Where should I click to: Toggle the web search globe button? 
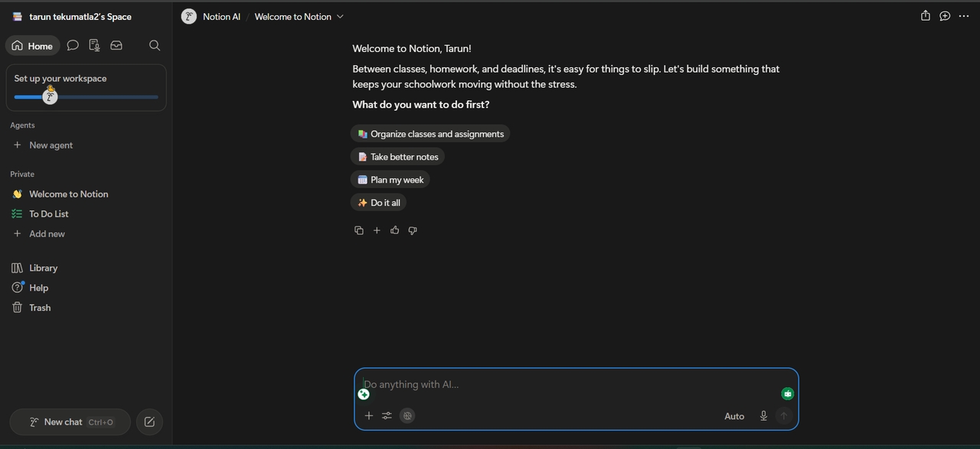(x=407, y=416)
